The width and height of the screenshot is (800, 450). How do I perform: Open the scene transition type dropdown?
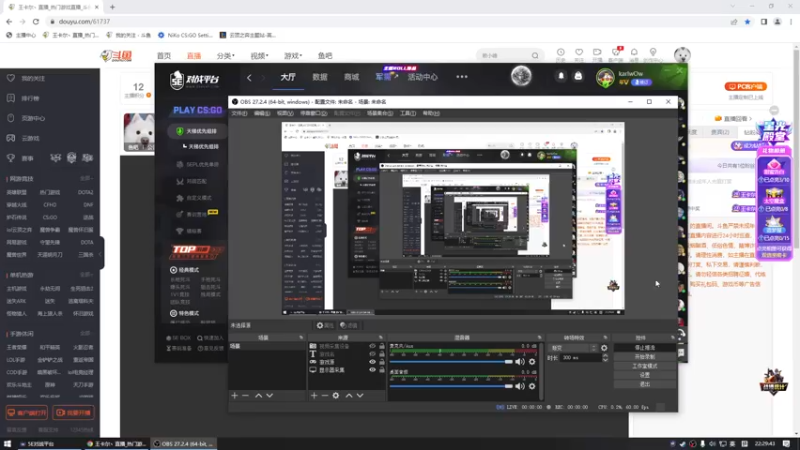pos(572,348)
